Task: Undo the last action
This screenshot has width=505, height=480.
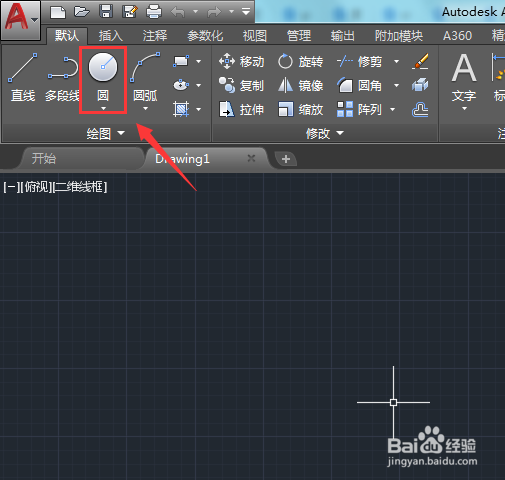Action: tap(178, 12)
